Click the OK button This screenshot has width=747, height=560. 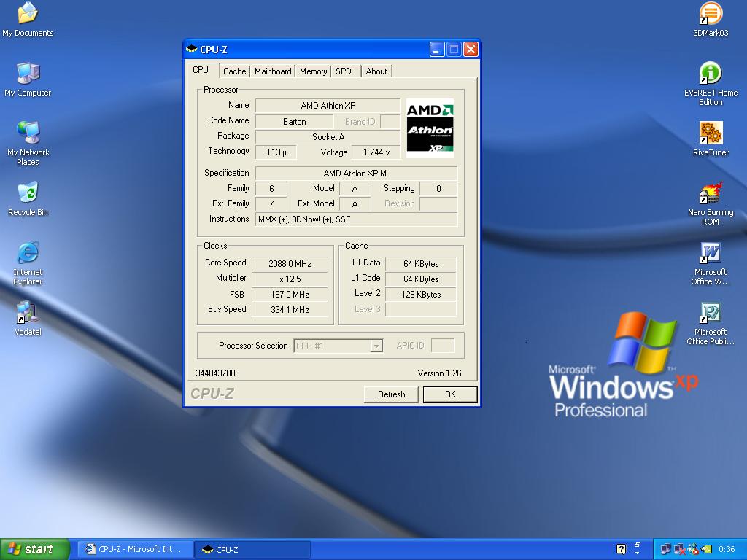(x=450, y=394)
